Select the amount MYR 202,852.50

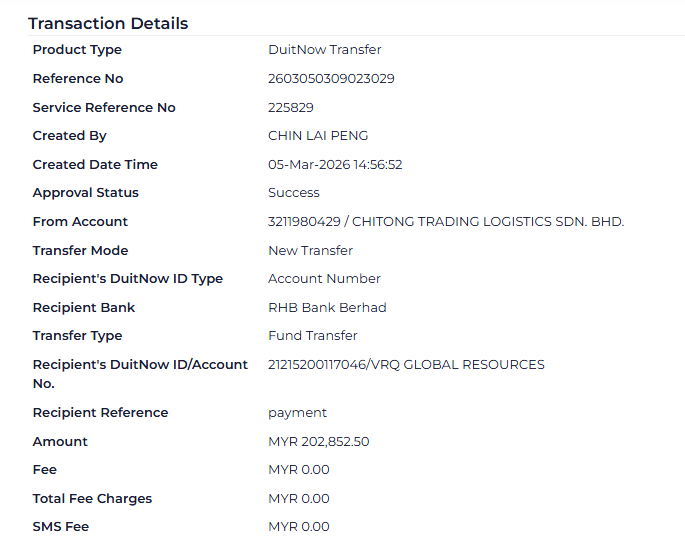click(x=319, y=442)
